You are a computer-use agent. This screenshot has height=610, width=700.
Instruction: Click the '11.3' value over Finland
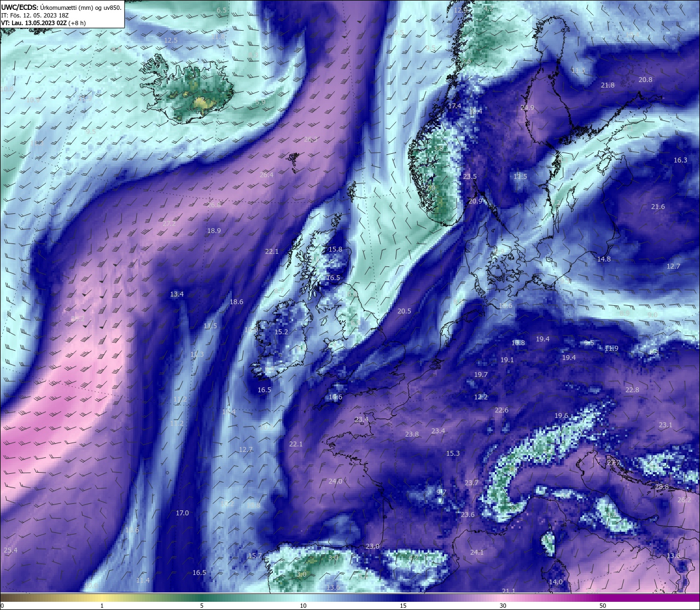578,71
